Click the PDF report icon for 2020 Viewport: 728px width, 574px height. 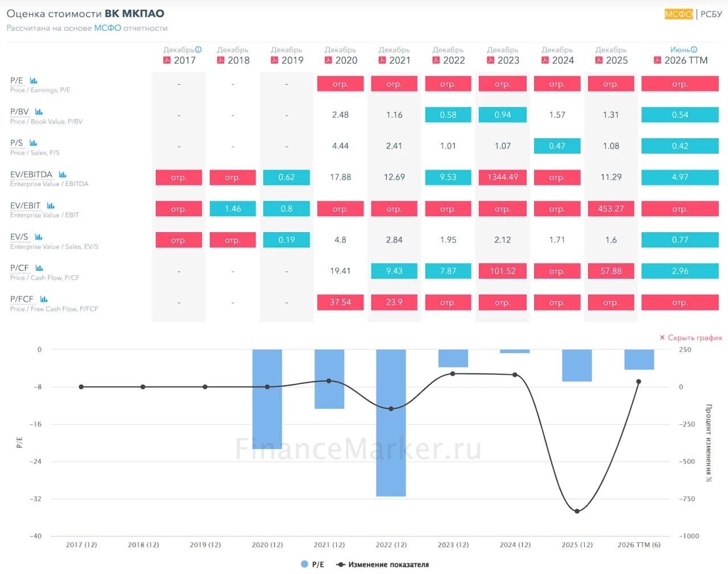(328, 60)
